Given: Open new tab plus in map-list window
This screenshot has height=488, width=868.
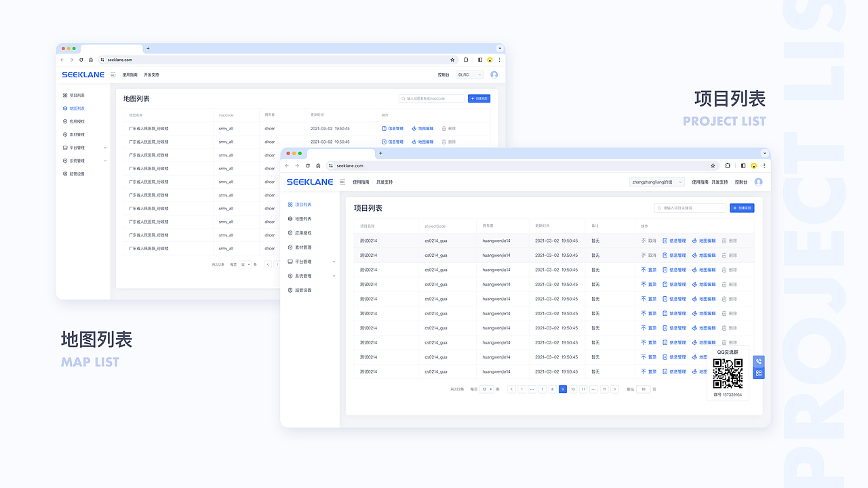Looking at the screenshot, I should (x=148, y=48).
